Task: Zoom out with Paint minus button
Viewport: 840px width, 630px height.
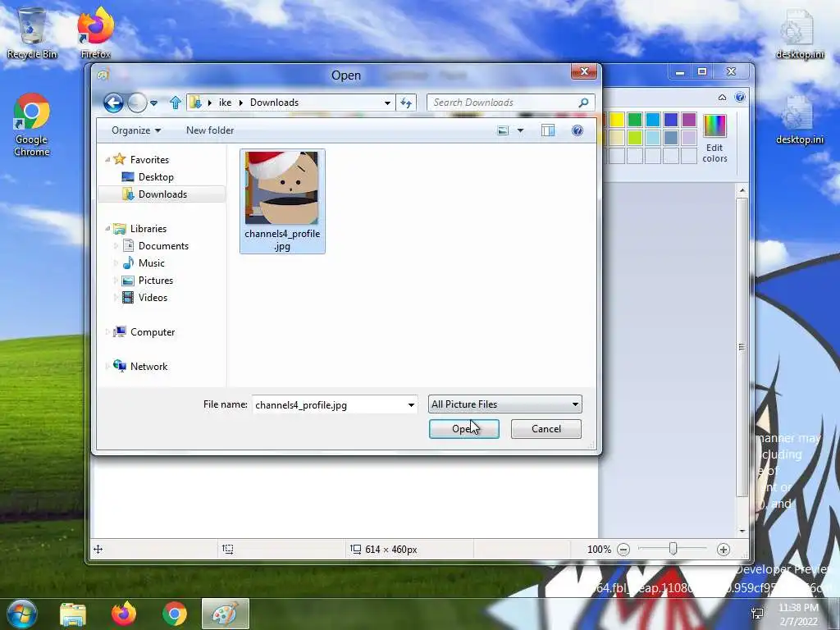Action: pos(623,549)
